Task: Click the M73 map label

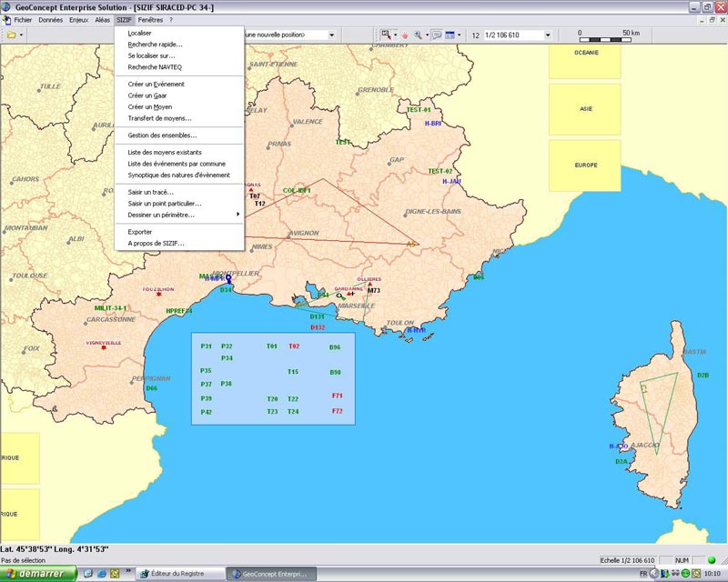Action: (x=374, y=290)
